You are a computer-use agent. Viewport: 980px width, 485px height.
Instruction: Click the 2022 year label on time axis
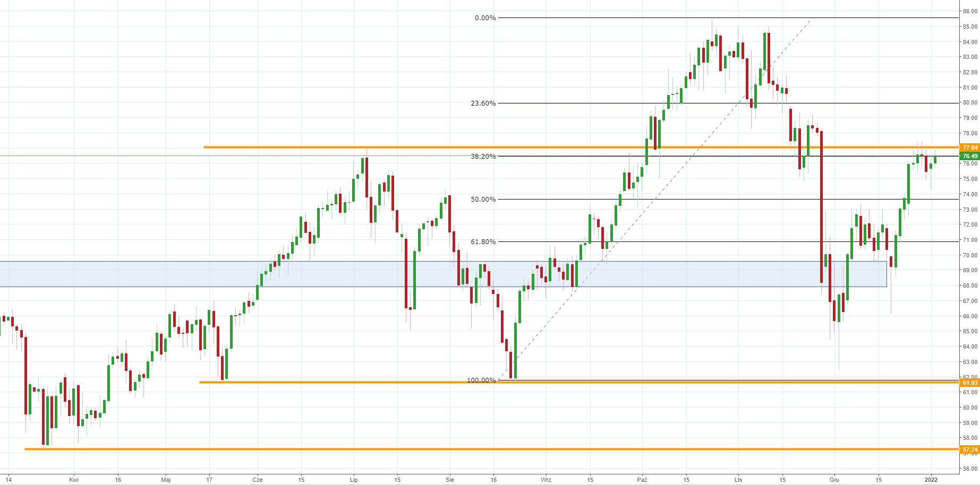(931, 480)
